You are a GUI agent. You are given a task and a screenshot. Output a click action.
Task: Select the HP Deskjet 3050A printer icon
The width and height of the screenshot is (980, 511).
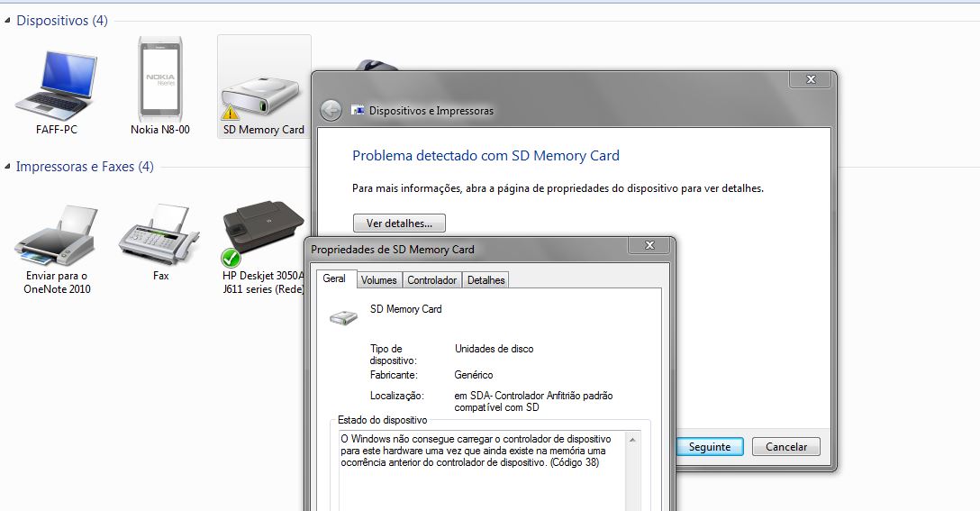tap(263, 228)
